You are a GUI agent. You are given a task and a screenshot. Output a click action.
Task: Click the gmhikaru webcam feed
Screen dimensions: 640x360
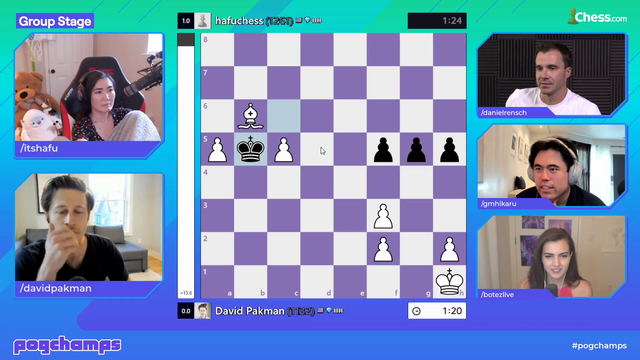pyautogui.click(x=551, y=165)
